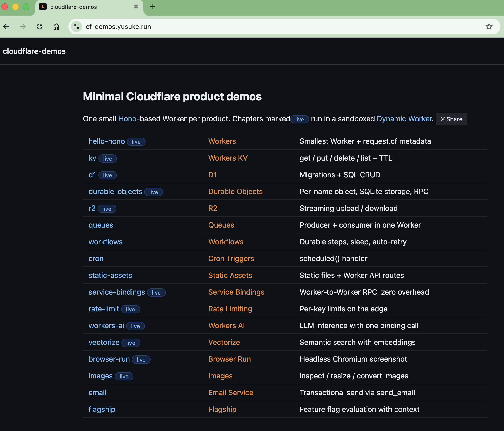504x431 pixels.
Task: Open the cloudflare-demos site title in the page header
Action: pyautogui.click(x=34, y=51)
